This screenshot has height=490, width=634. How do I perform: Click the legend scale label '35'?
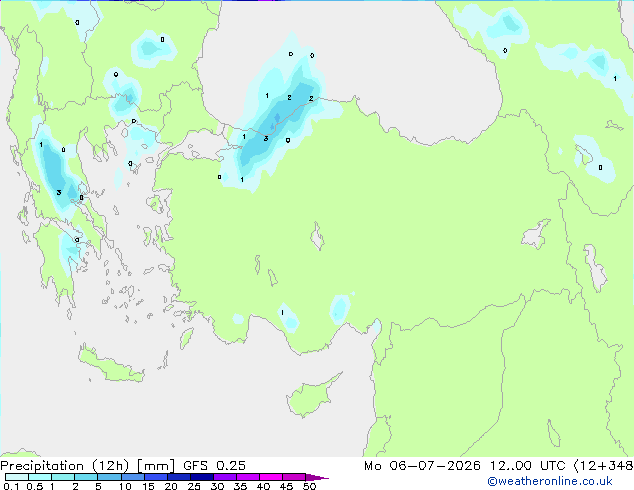(240, 486)
